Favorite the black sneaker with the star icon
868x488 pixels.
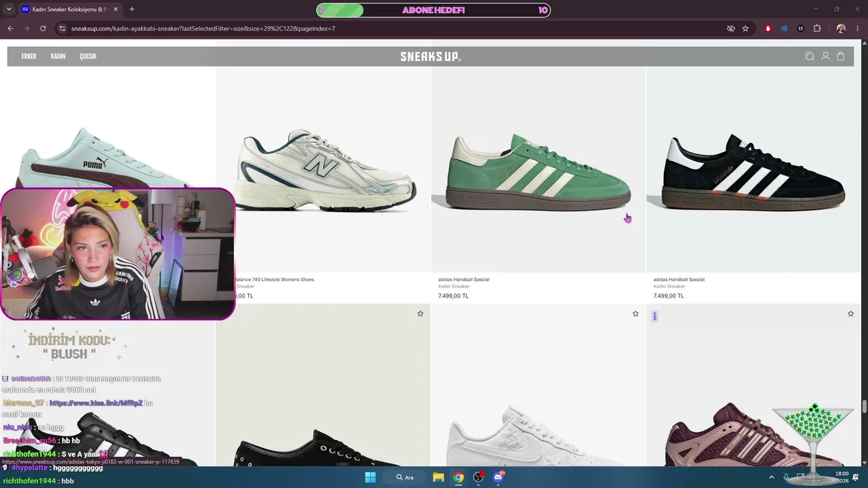[420, 314]
